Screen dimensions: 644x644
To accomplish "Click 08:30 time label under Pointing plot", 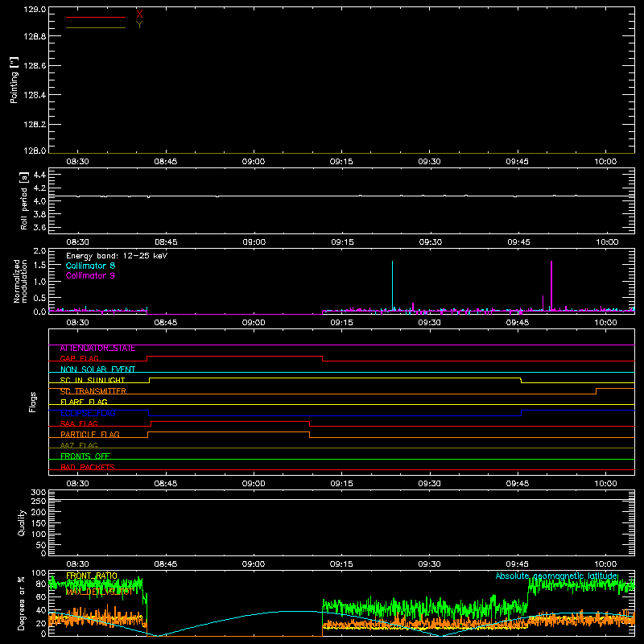I will click(77, 162).
